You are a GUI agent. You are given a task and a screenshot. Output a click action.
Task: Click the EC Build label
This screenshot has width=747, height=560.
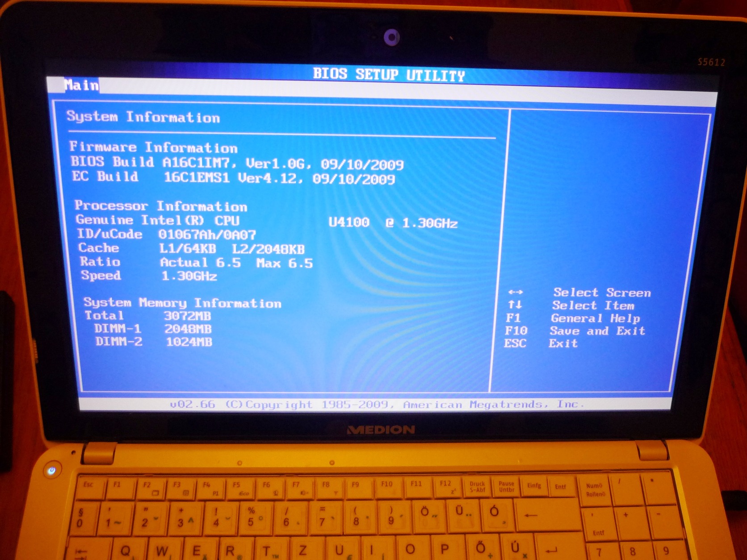pyautogui.click(x=105, y=176)
